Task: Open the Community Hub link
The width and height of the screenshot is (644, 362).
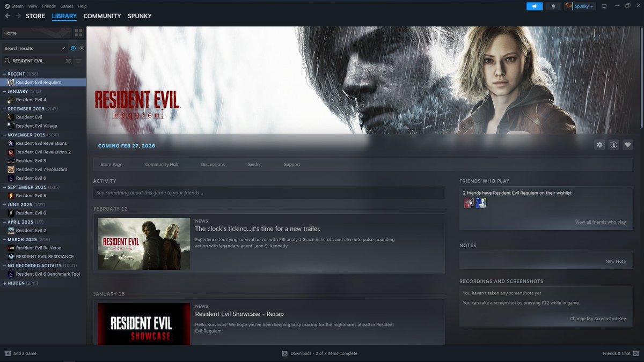Action: [162, 165]
